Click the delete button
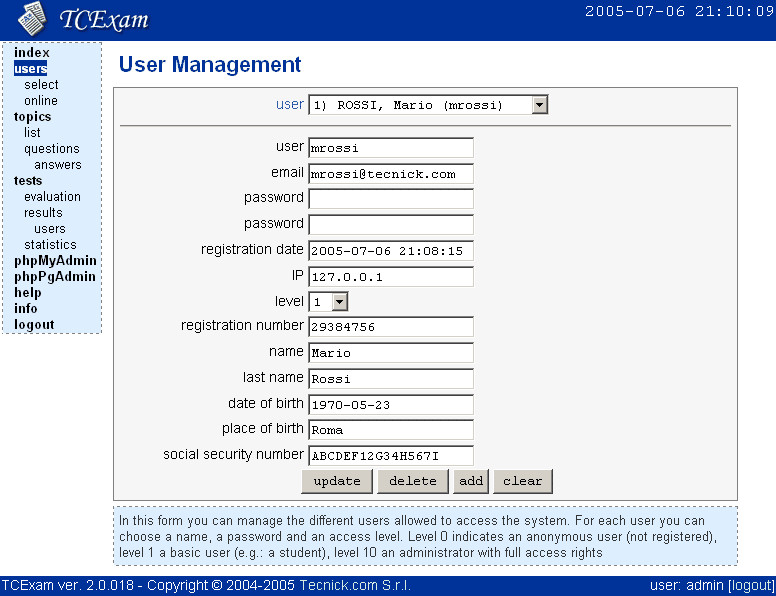776x596 pixels. point(413,481)
